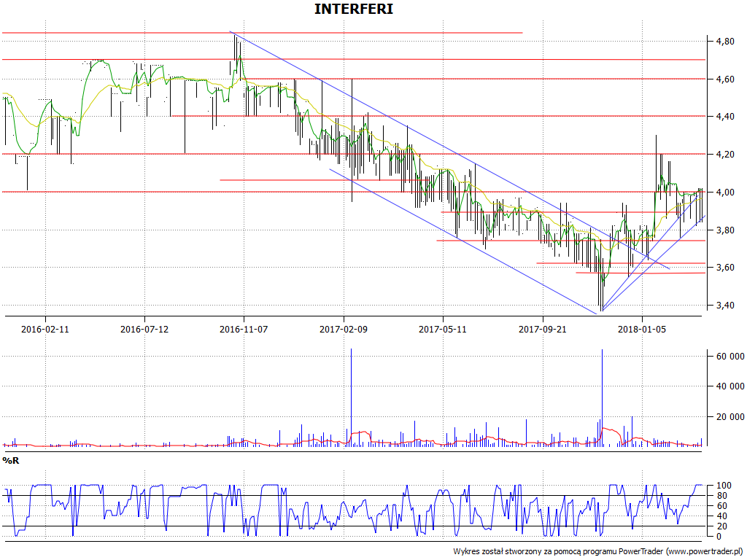Click the tallest volume spike near 2017-02-09
Image resolution: width=747 pixels, height=560 pixels.
[351, 397]
